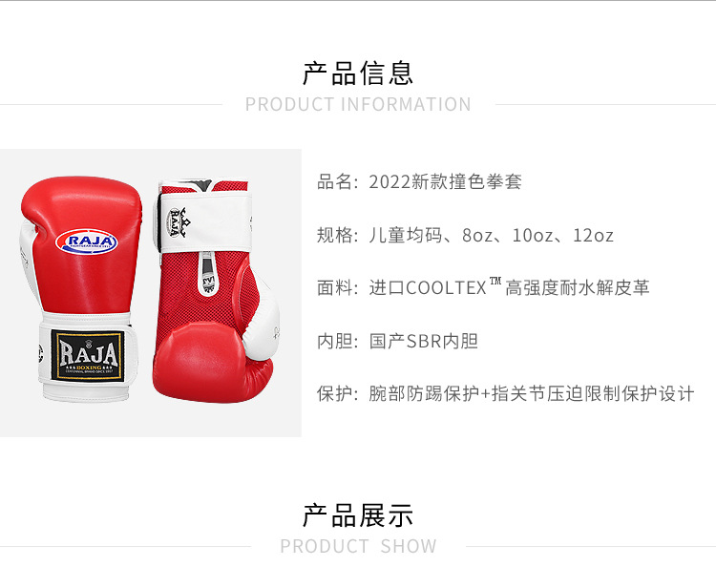Click the 内胆 国产SBR内胆 line
This screenshot has width=716, height=588.
tap(397, 341)
